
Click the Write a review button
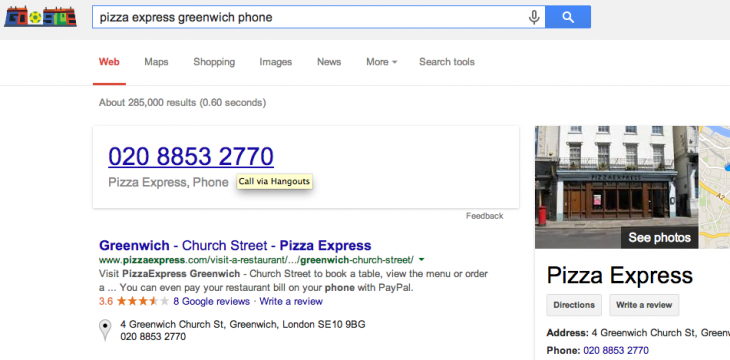coord(644,305)
